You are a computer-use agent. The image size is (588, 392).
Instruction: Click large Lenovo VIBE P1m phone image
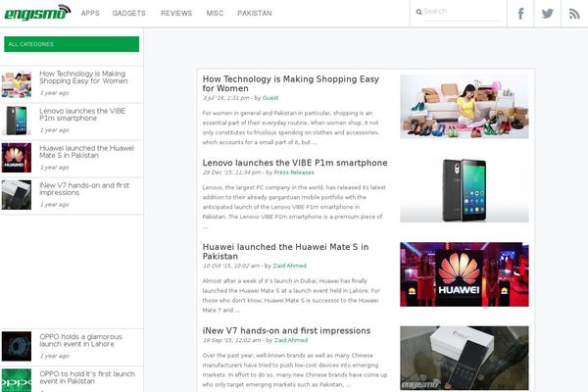[465, 190]
